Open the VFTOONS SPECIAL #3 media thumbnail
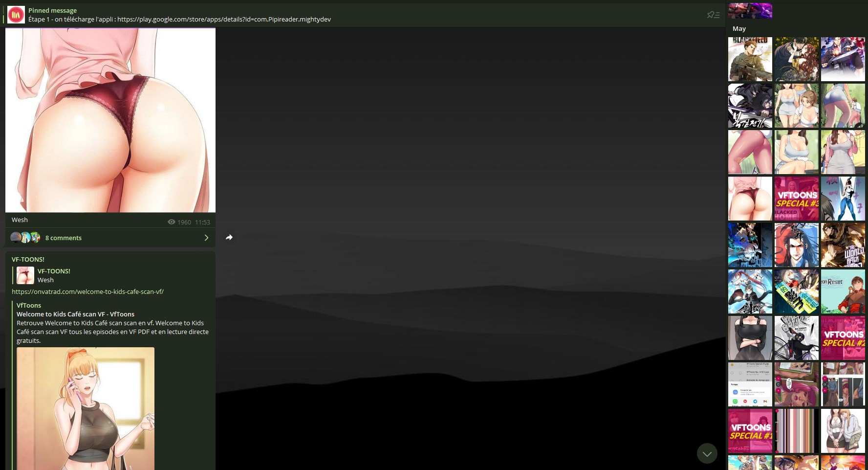 [797, 199]
